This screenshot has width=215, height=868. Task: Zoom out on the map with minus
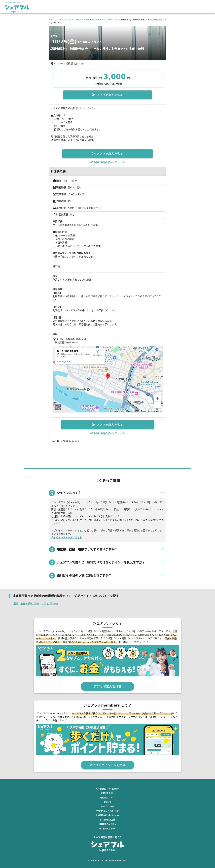coord(157,405)
